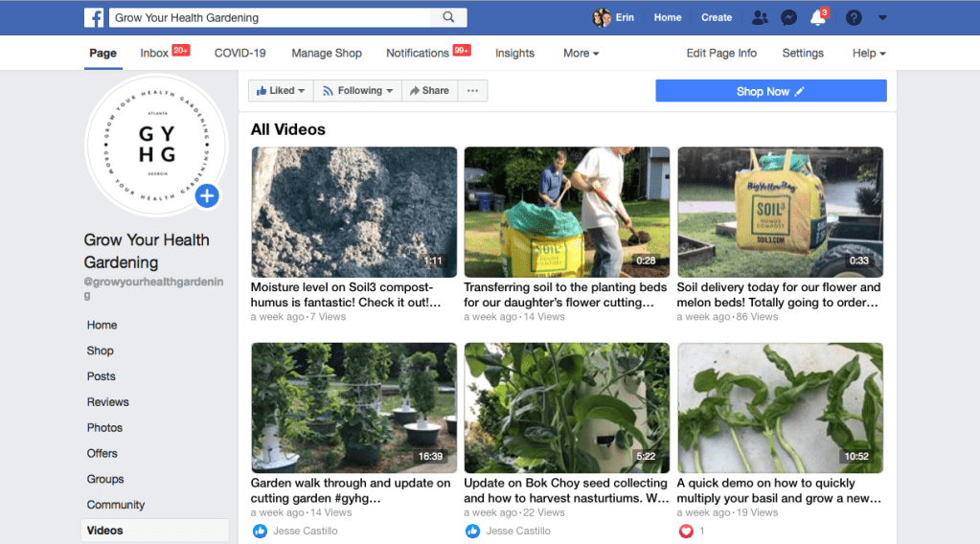Click the Share button
Image resolution: width=980 pixels, height=544 pixels.
[429, 91]
